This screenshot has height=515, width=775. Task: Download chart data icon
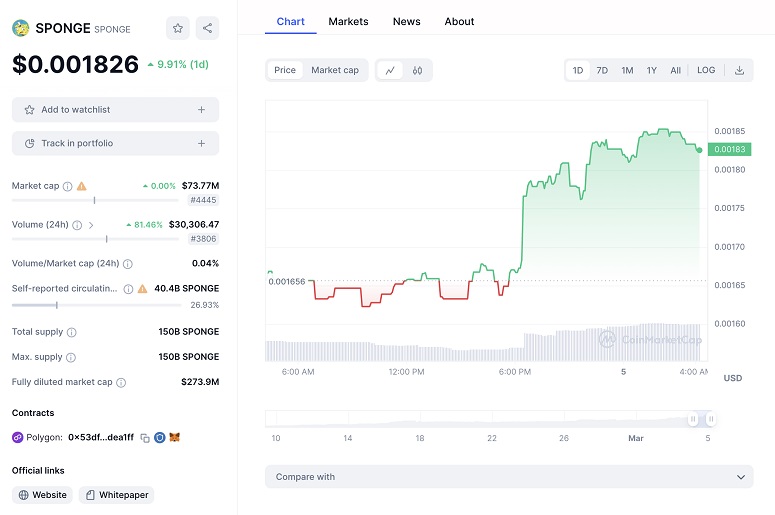pos(739,70)
